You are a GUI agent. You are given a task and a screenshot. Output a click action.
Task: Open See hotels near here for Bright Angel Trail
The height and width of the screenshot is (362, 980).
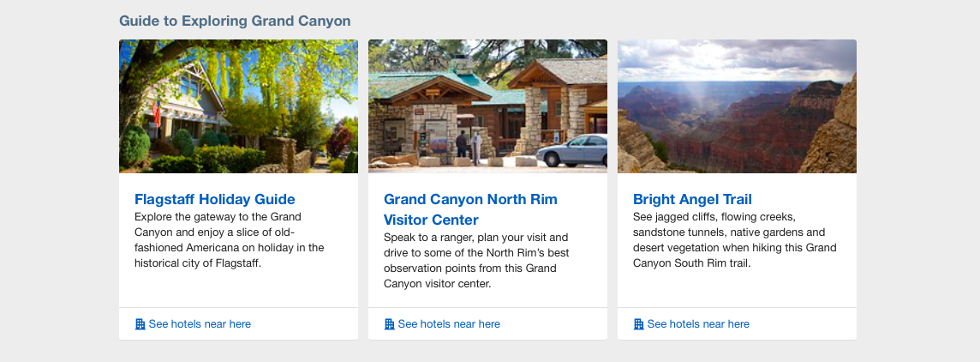click(x=698, y=323)
